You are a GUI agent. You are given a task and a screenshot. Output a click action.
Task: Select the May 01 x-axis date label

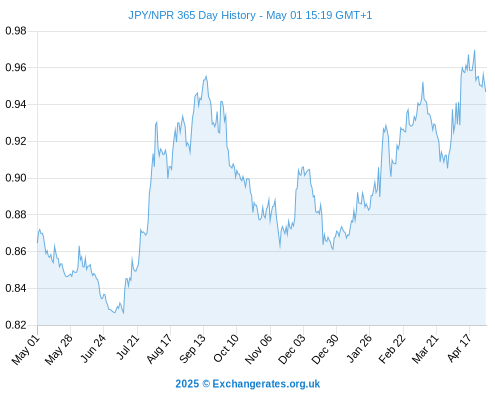click(26, 350)
